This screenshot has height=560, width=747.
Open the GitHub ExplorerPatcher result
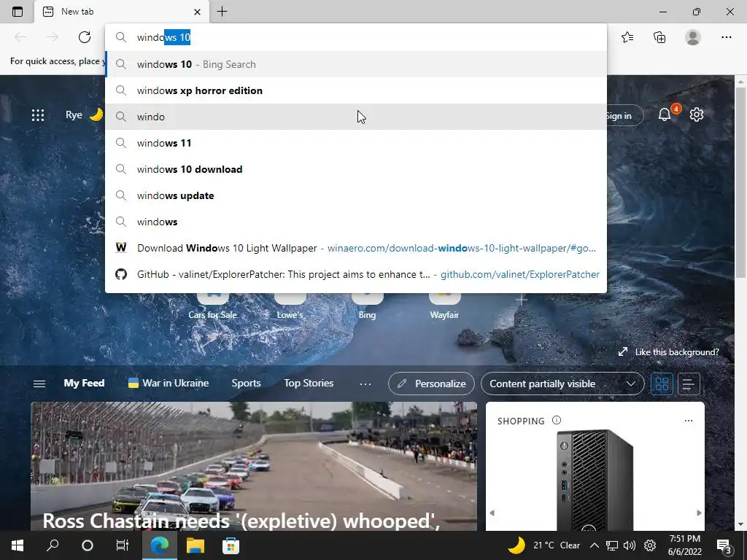coord(356,274)
